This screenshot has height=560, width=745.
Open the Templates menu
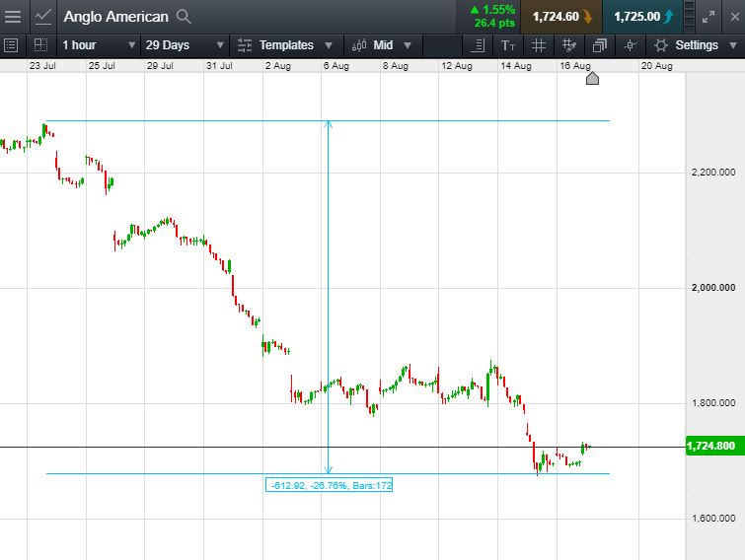(285, 45)
